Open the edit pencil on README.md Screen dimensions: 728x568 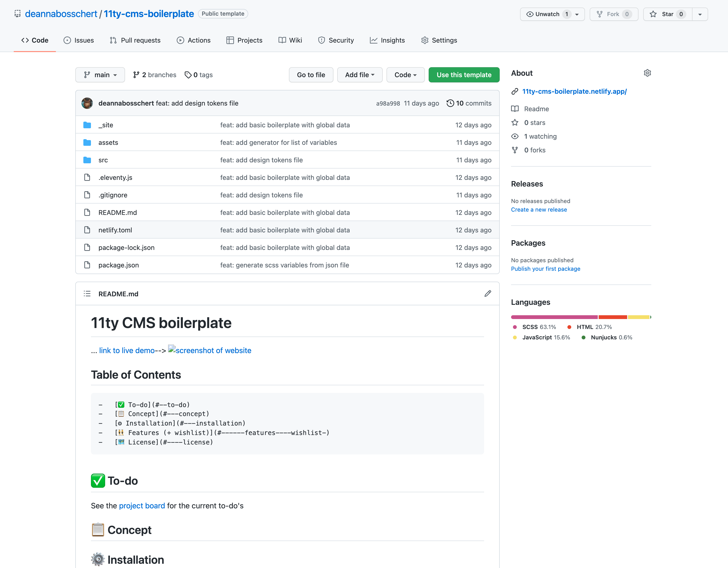point(488,293)
